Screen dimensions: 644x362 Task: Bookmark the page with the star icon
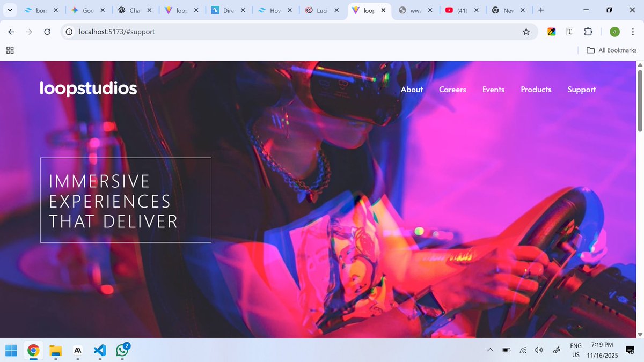tap(526, 32)
